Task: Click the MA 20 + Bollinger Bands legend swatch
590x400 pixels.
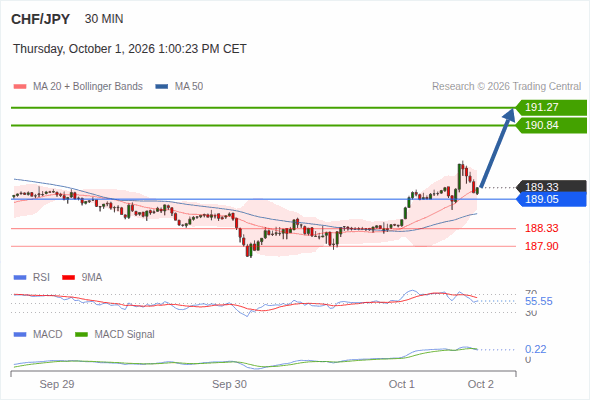Action: coord(20,87)
